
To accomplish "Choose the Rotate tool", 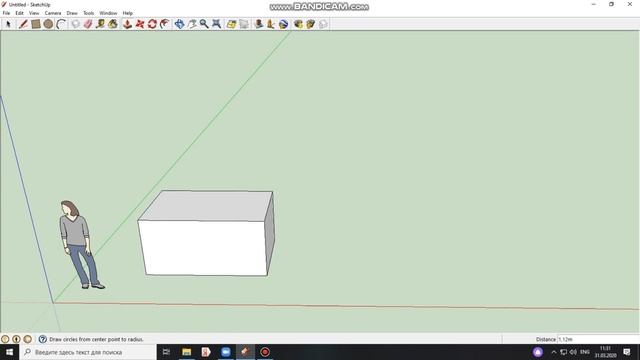I will pos(152,24).
